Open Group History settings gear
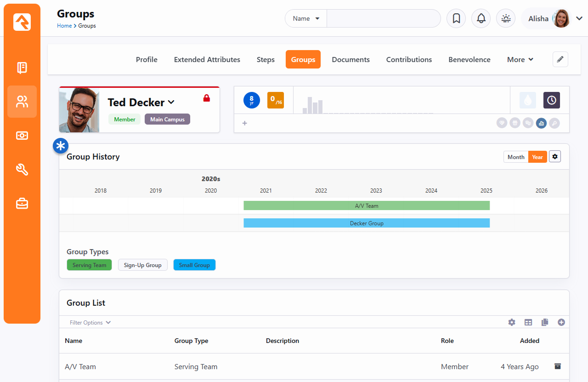588x382 pixels. (x=555, y=157)
